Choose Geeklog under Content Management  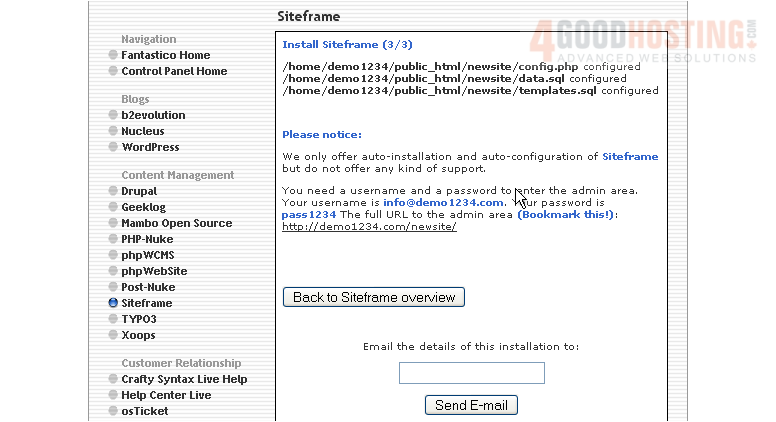point(143,208)
